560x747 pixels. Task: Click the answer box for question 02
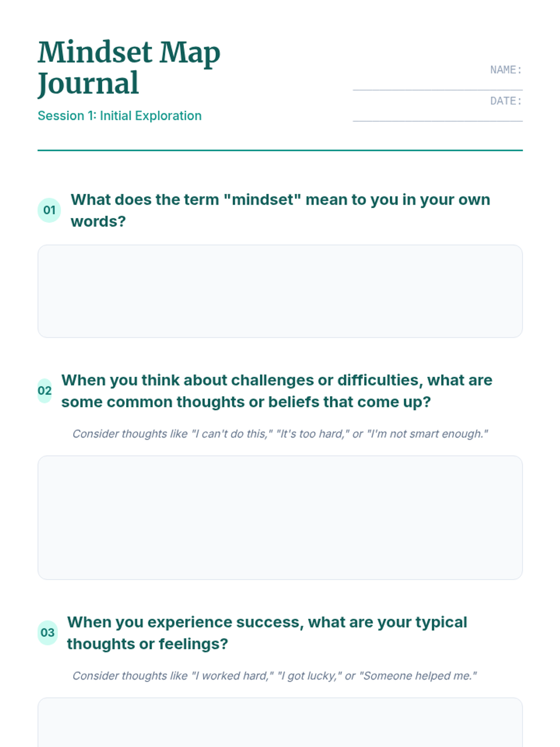280,517
